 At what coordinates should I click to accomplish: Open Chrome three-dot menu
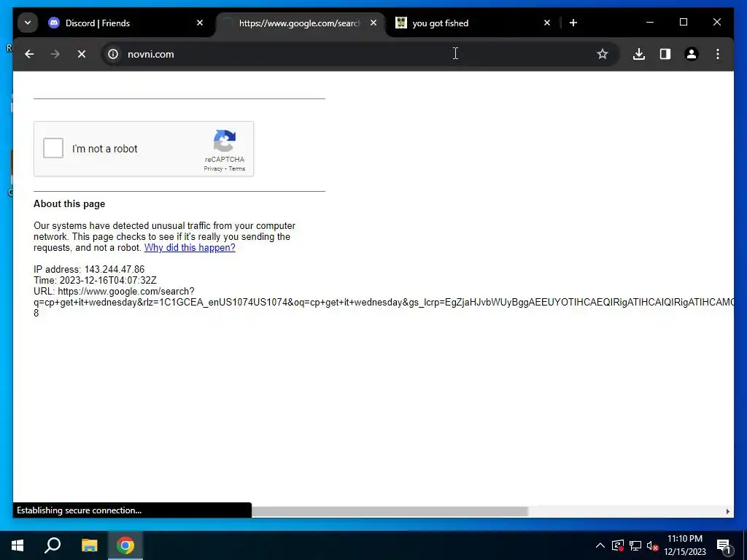tap(718, 54)
